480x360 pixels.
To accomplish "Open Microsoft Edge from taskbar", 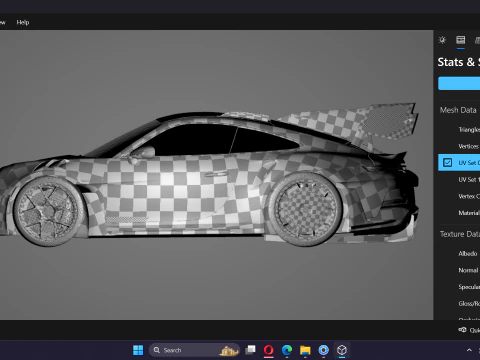I will [287, 350].
